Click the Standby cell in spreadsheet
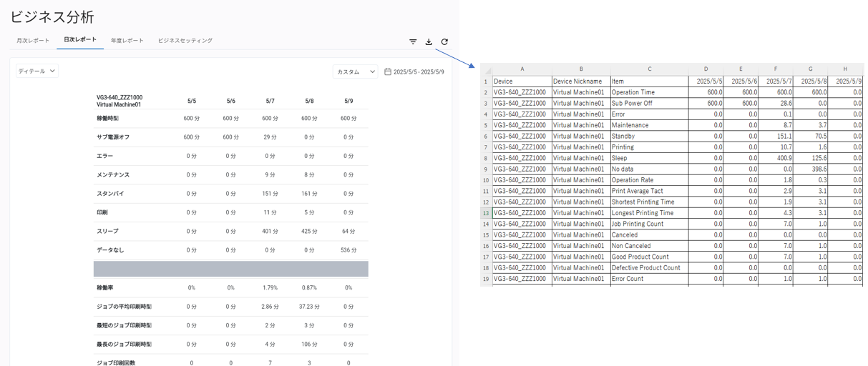 [649, 136]
